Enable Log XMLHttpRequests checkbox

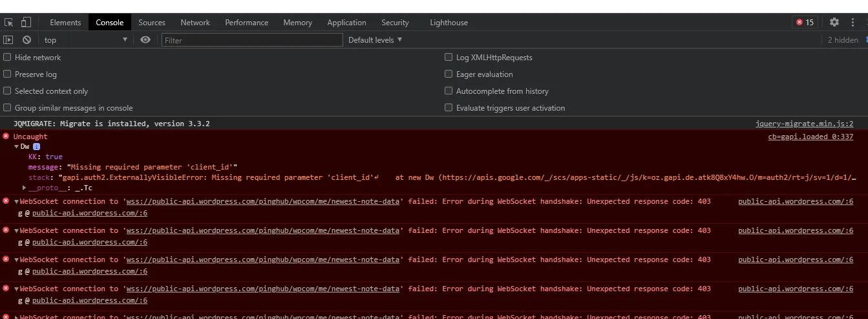(x=449, y=57)
